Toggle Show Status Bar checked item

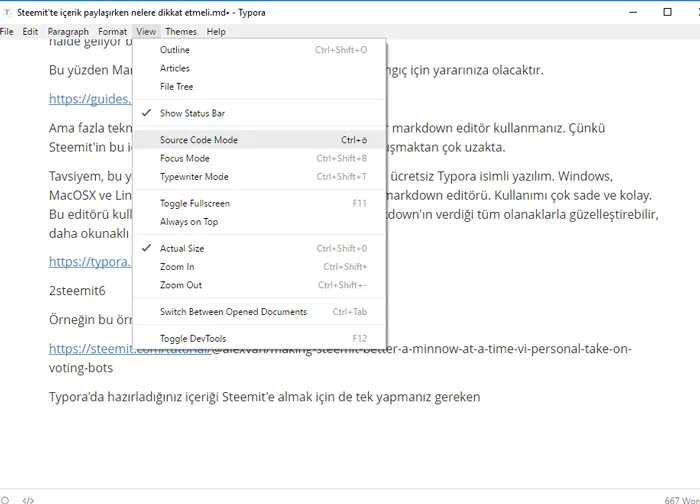pyautogui.click(x=259, y=113)
